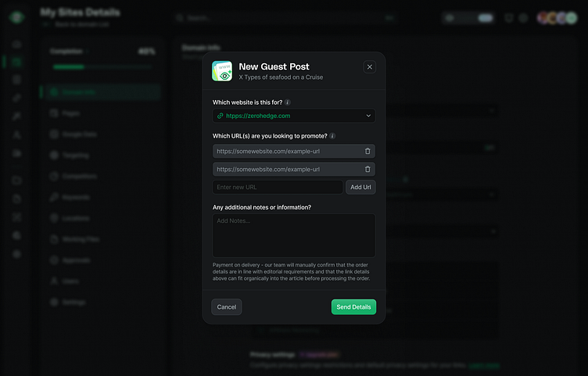Click the top Search field
Viewport: 588px width, 376px height.
pyautogui.click(x=235, y=17)
